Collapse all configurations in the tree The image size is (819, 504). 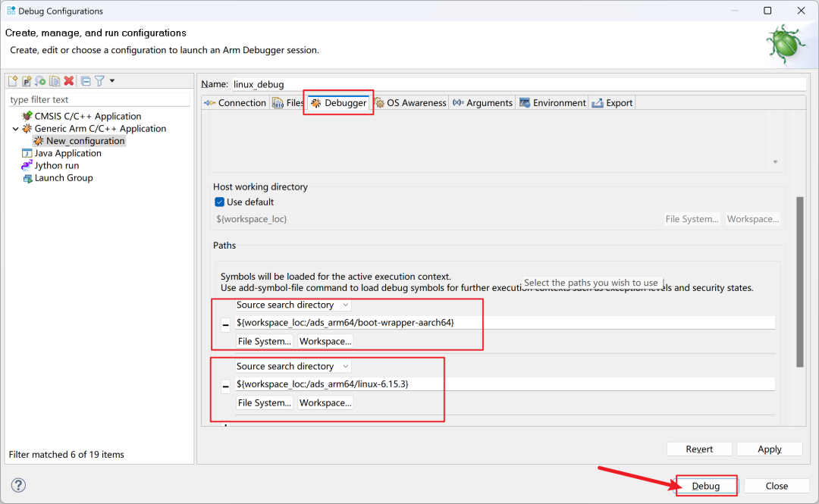[x=86, y=81]
